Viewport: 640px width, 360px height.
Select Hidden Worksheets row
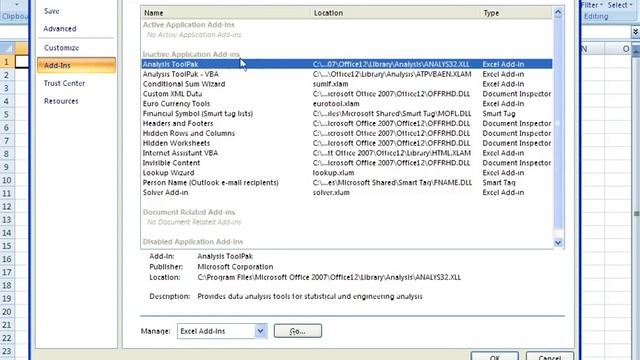click(x=347, y=143)
